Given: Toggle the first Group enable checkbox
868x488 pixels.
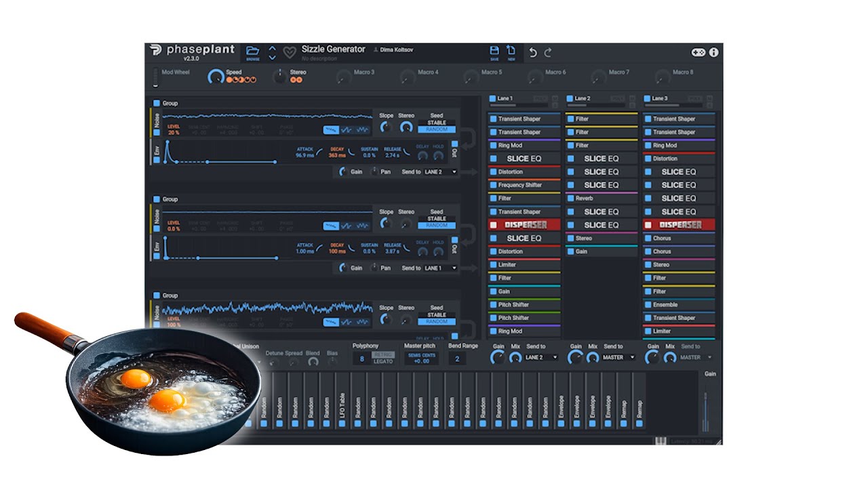Looking at the screenshot, I should click(157, 104).
